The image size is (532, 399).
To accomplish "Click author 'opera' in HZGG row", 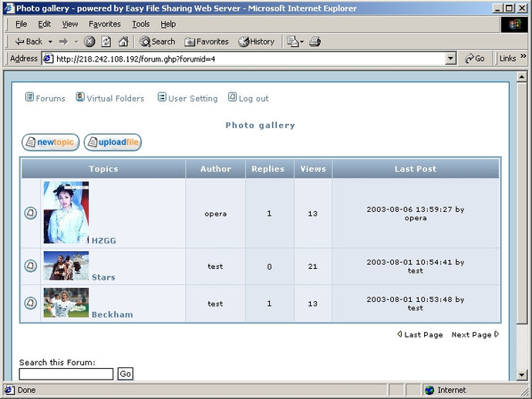I will [x=215, y=214].
